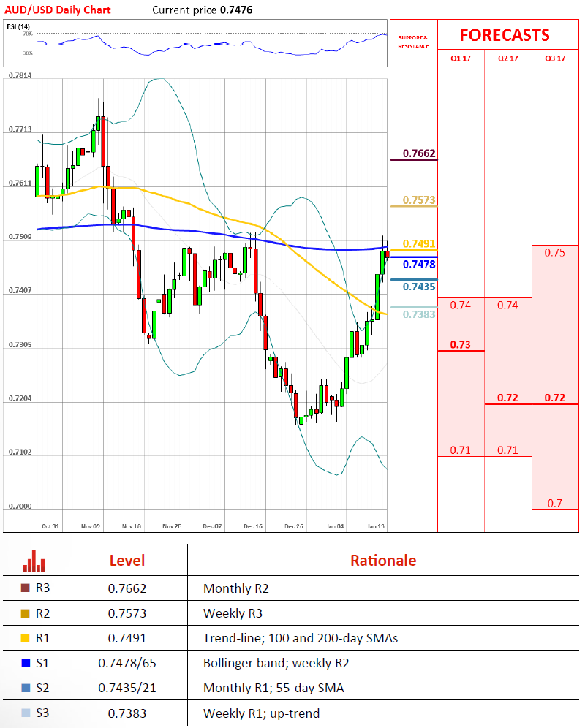Click the 0.74 Q1 17 high forecast
The width and height of the screenshot is (585, 728).
(461, 305)
